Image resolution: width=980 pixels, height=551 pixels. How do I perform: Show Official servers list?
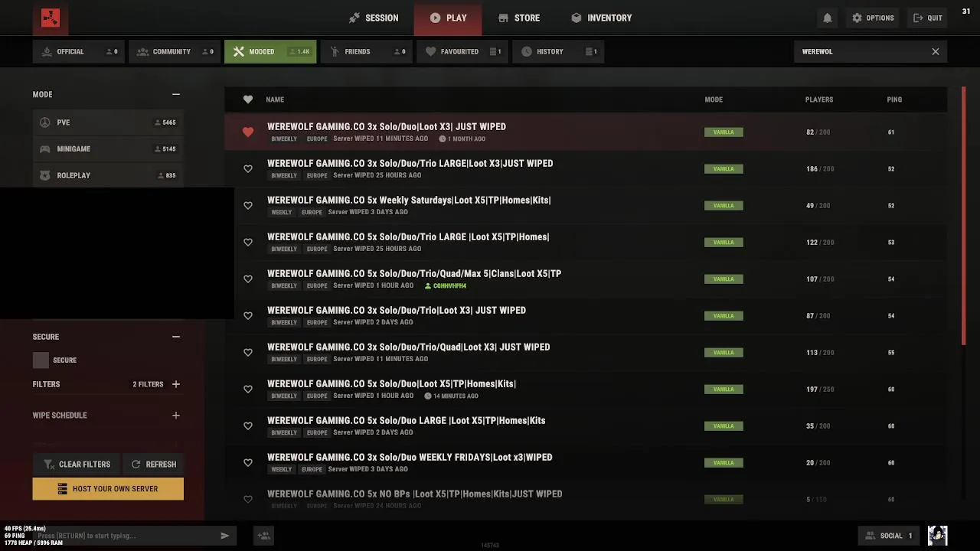(79, 51)
